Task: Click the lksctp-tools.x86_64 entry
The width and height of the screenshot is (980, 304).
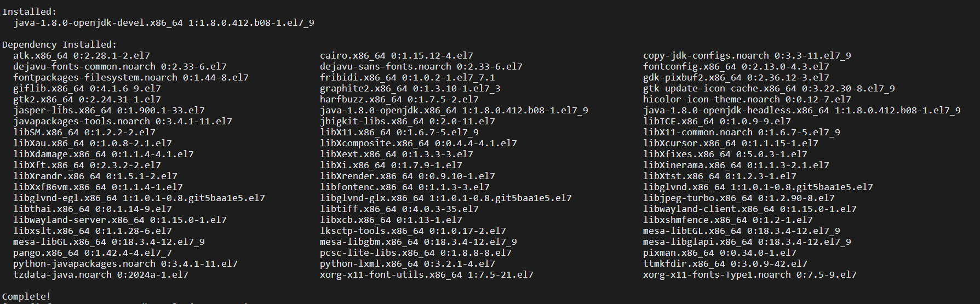Action: 412,231
